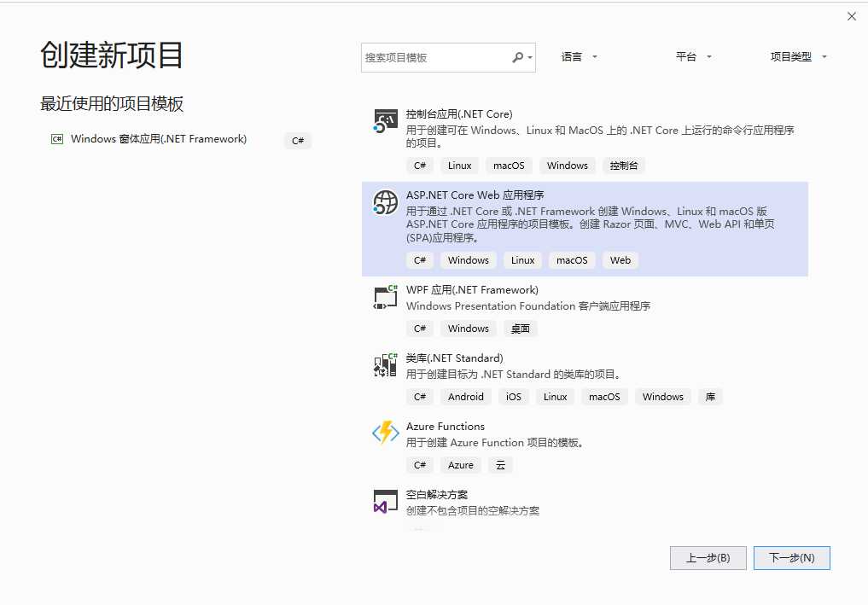Image resolution: width=868 pixels, height=605 pixels.
Task: Click Windows Presentation Foundation 客户端应用程序 description
Action: coord(528,306)
